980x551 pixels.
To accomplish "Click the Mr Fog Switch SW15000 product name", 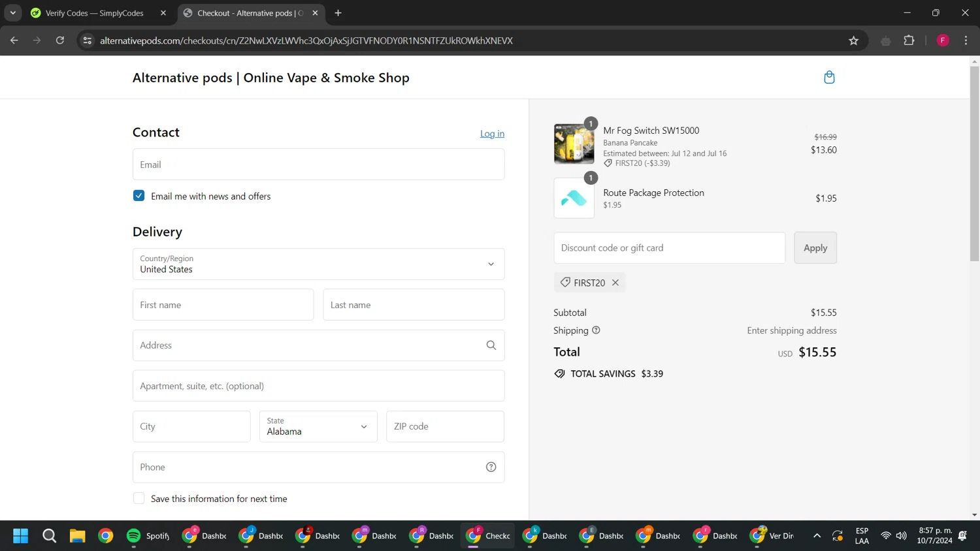I will pos(651,131).
